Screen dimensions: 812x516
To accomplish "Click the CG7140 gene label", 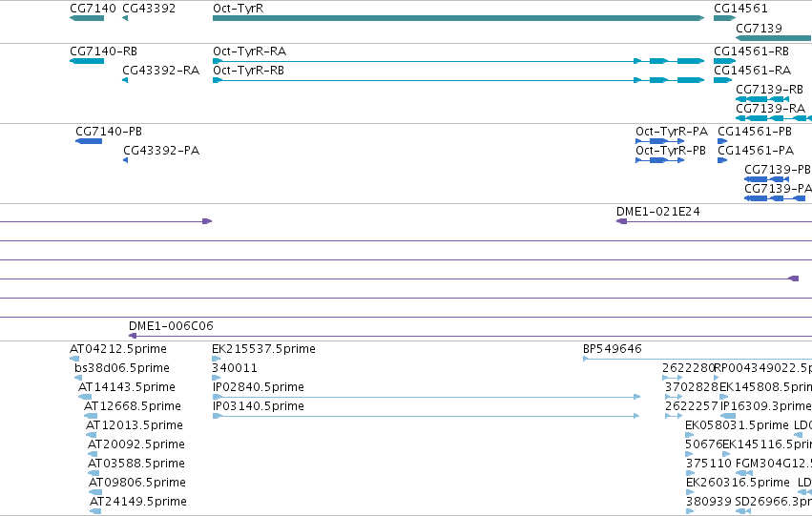I will [x=93, y=9].
